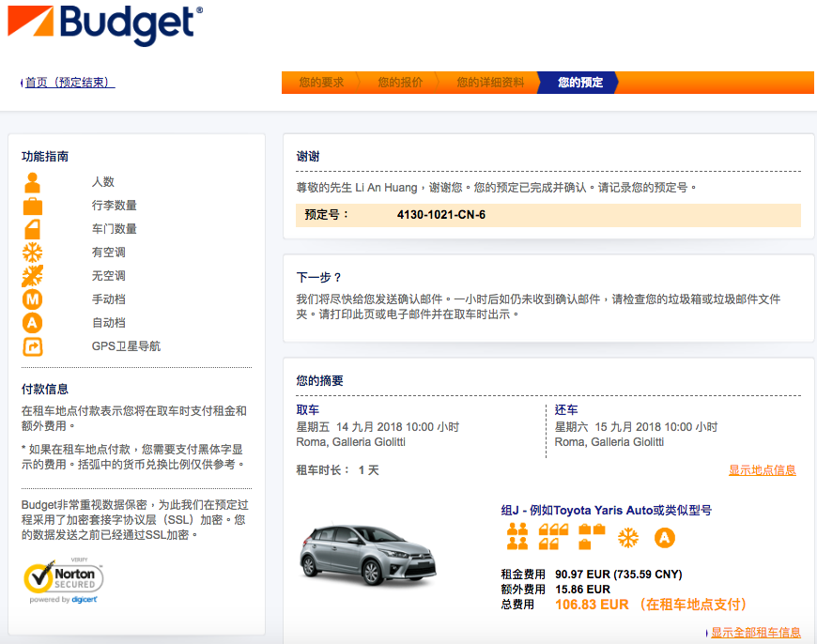
Task: Click the Budget logo
Action: point(104,25)
